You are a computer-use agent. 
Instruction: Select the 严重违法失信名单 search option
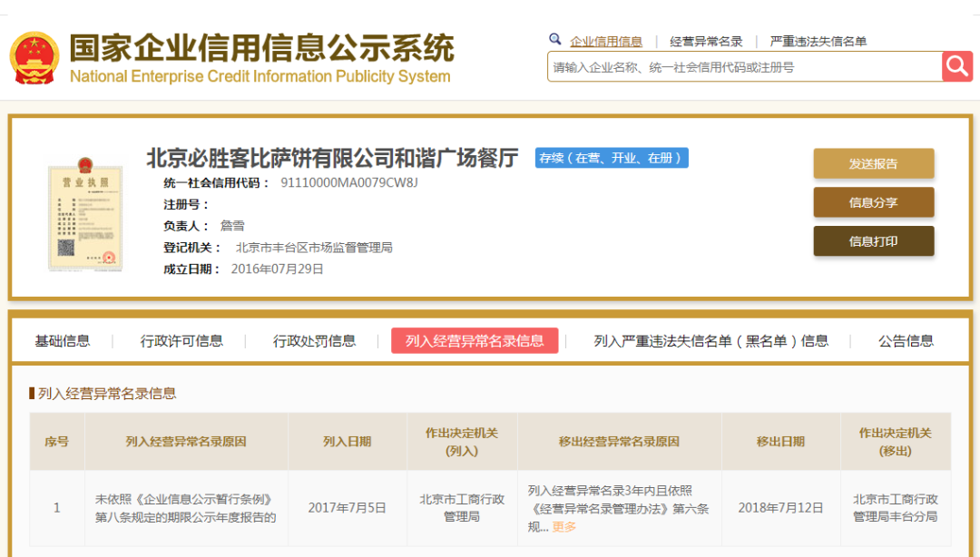click(x=818, y=42)
